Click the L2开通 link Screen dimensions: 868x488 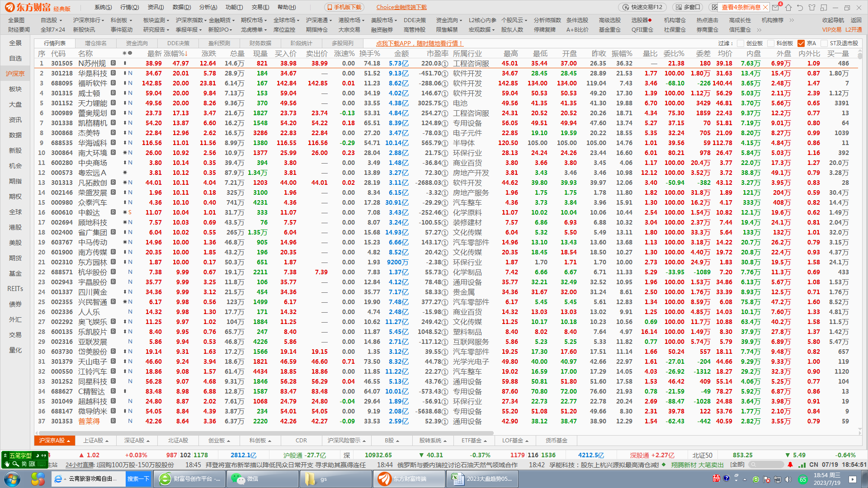click(x=854, y=30)
